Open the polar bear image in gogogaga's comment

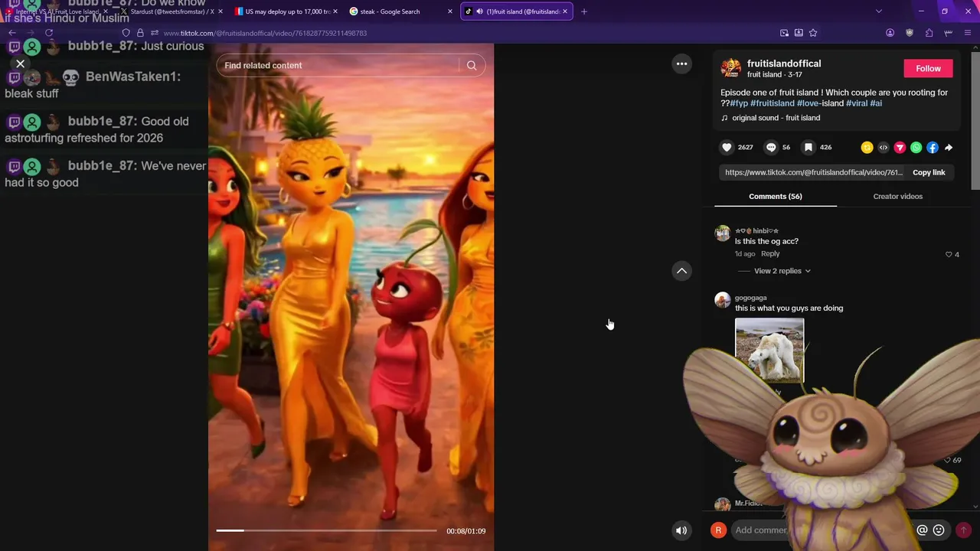769,350
